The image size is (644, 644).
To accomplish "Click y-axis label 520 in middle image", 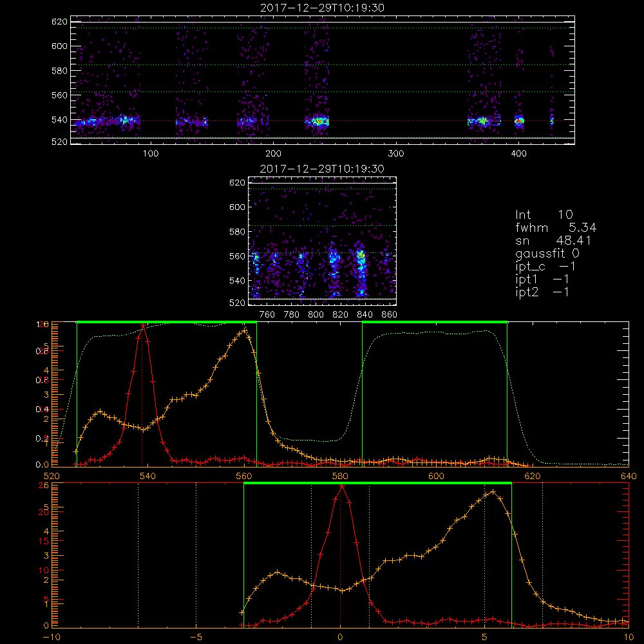I will [237, 303].
